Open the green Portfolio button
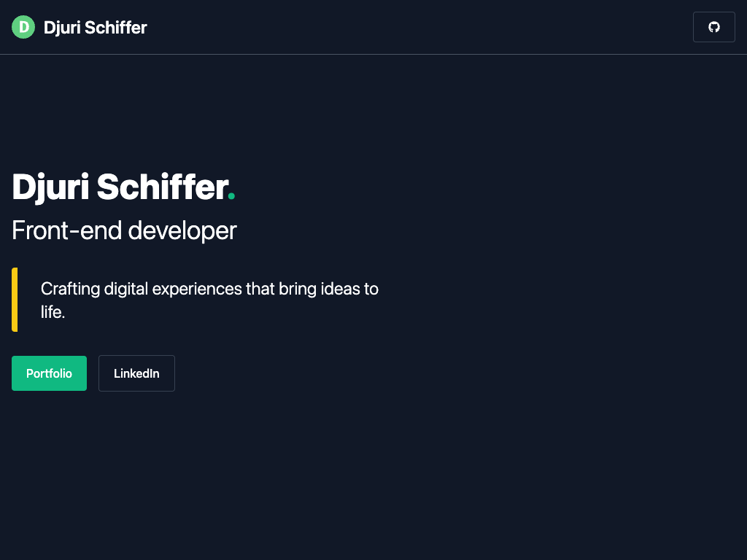The height and width of the screenshot is (560, 747). point(49,373)
